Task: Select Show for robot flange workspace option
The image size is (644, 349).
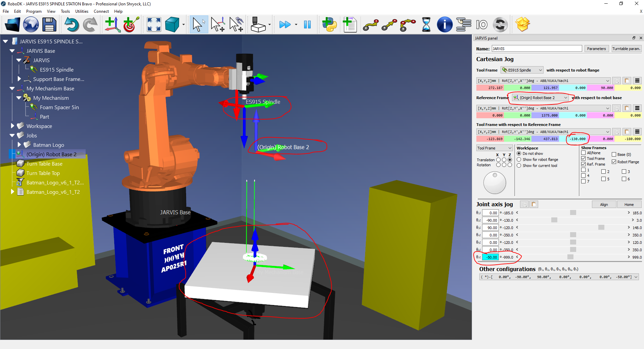Action: [x=519, y=160]
